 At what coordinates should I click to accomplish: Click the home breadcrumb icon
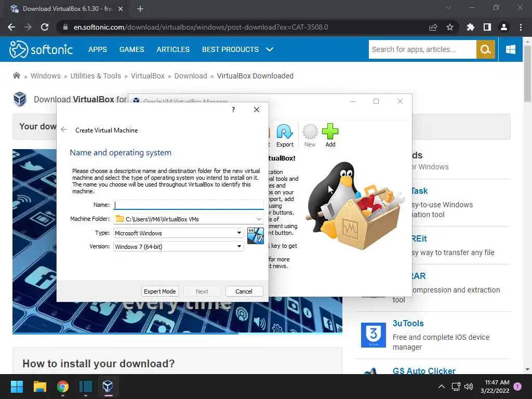tap(16, 75)
